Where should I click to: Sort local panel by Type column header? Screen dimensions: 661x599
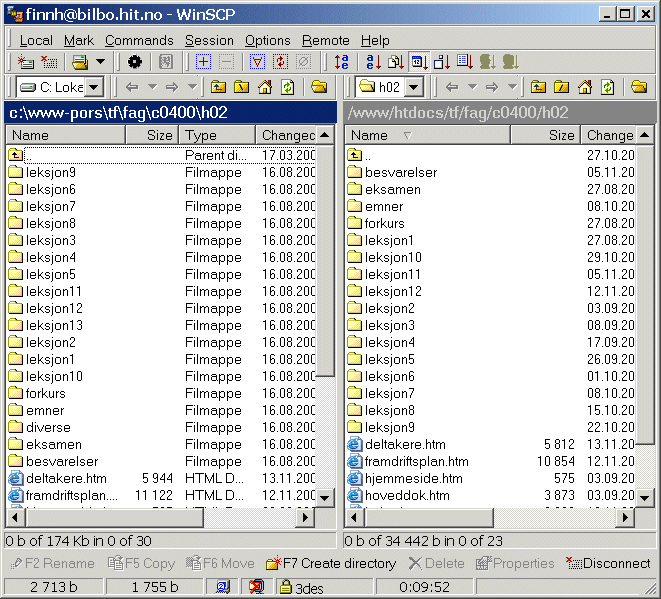point(217,135)
